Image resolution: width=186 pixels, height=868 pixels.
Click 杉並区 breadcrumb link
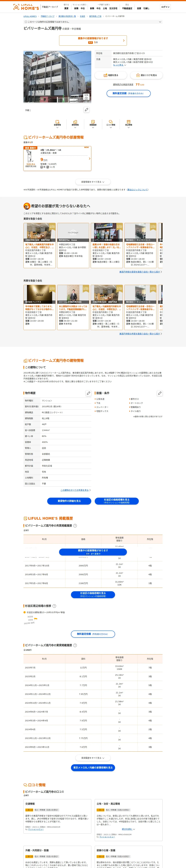[x=82, y=16]
